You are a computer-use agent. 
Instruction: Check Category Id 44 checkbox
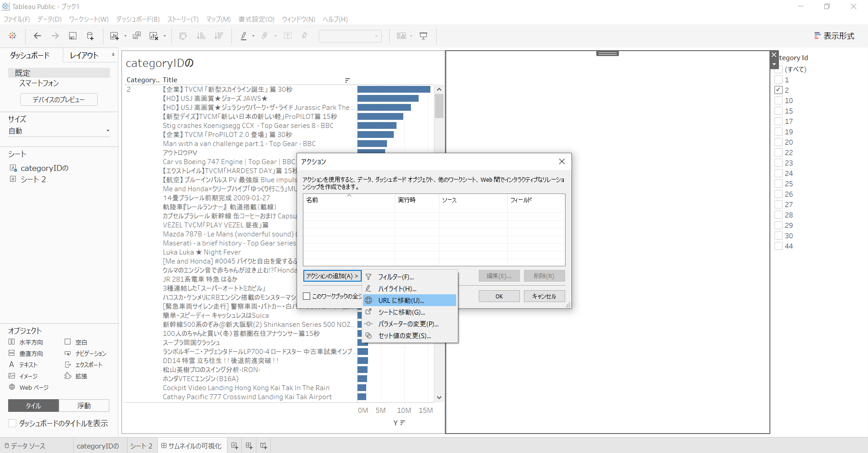(778, 246)
